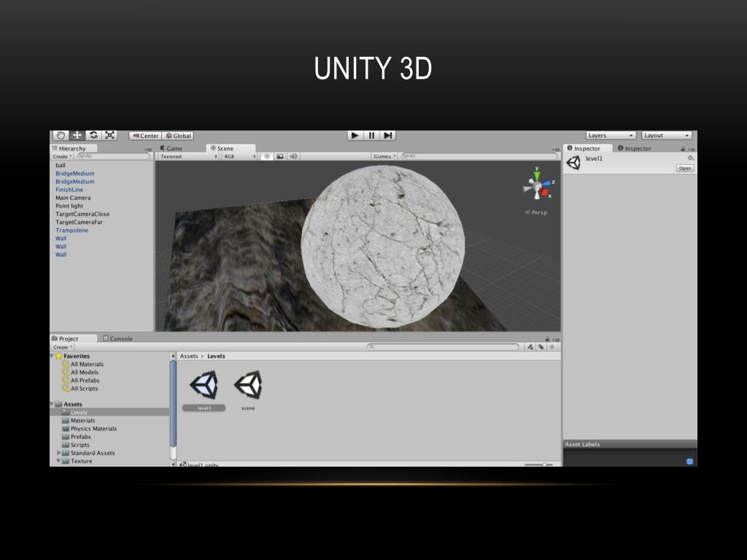
Task: Select FinishLine in the Hierarchy
Action: 69,190
